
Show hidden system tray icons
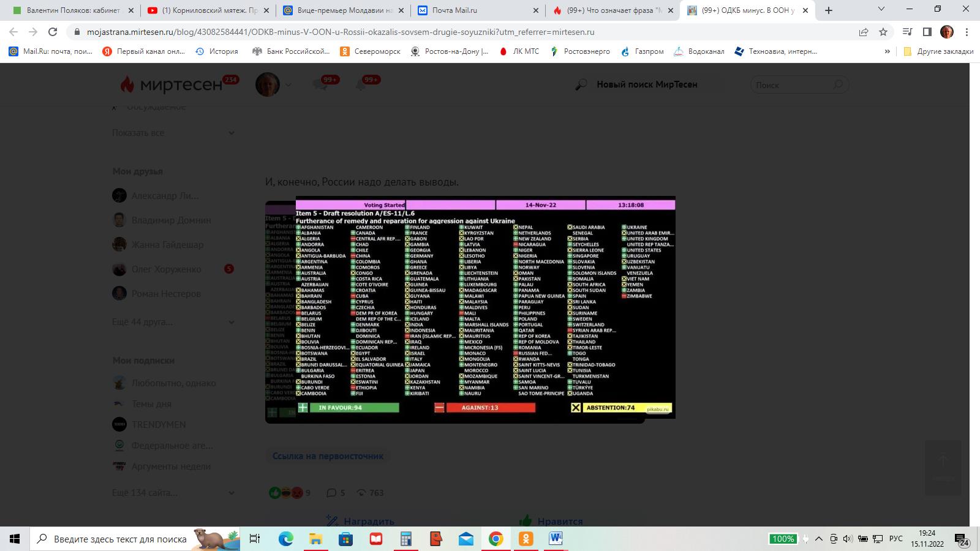pos(819,539)
